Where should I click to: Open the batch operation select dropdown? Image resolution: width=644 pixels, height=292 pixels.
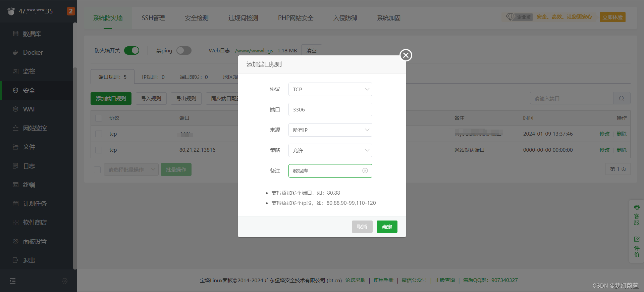[x=131, y=169]
